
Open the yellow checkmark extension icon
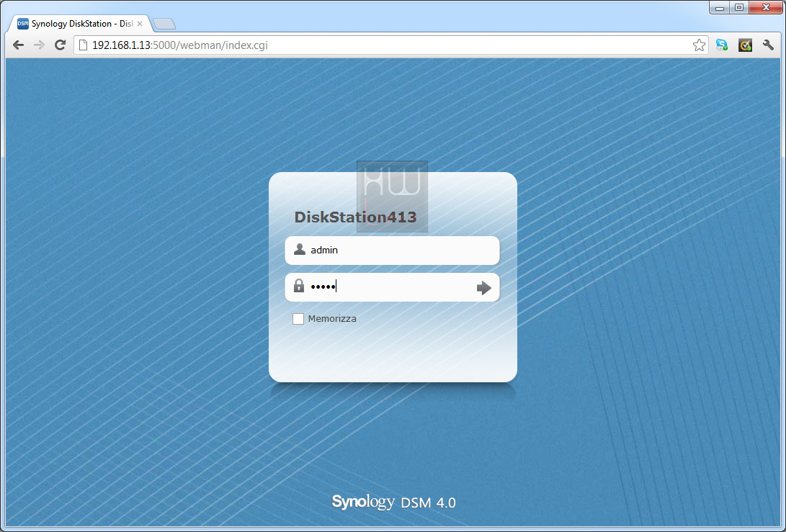click(x=745, y=45)
